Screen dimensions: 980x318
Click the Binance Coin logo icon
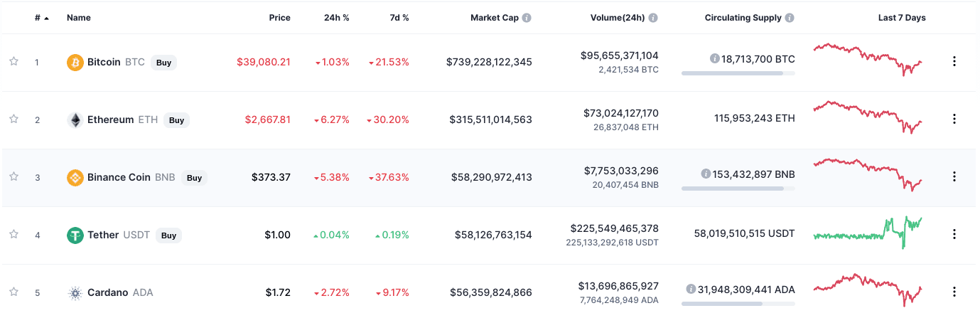[x=75, y=178]
